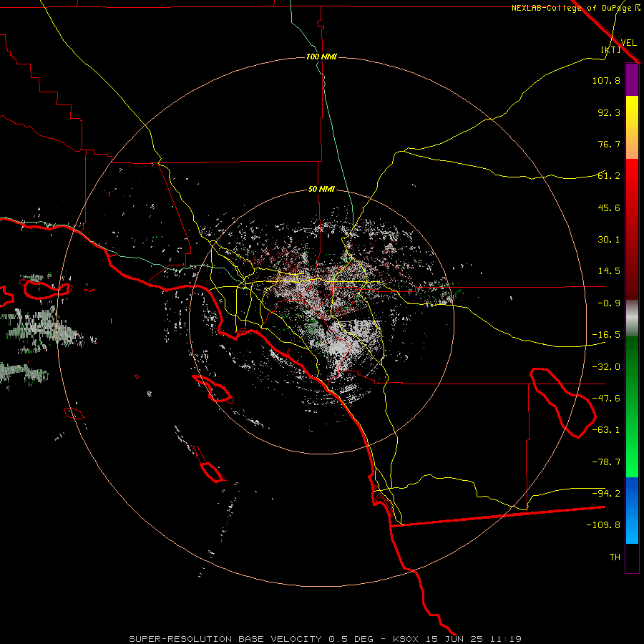
Task: Click the 14.5 scale value
Action: [x=609, y=271]
